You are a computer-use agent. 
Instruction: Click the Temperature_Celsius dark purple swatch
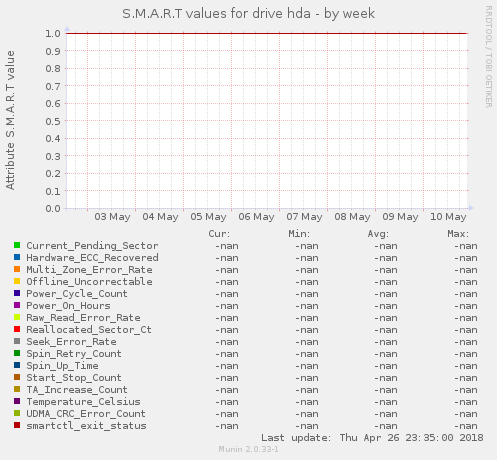coord(17,401)
